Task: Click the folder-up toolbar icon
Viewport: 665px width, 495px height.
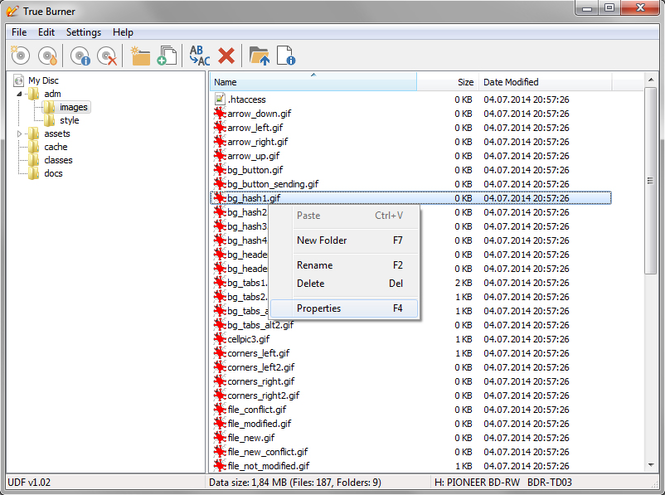Action: click(x=260, y=56)
